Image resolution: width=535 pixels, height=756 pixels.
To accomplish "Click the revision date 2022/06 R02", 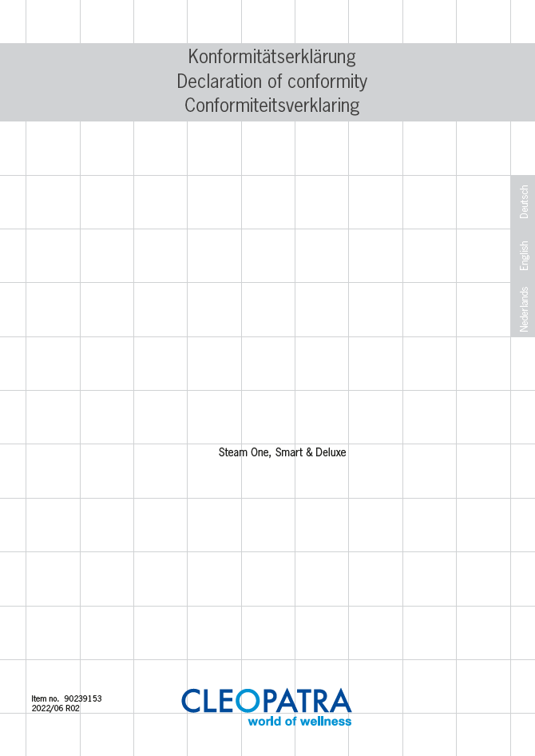I will (x=55, y=708).
